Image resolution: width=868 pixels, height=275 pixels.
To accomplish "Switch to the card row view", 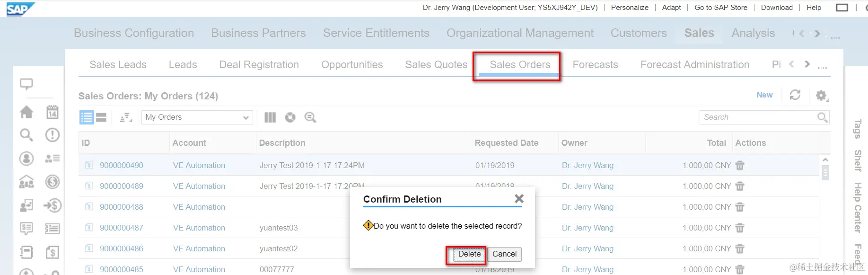I will [x=101, y=117].
